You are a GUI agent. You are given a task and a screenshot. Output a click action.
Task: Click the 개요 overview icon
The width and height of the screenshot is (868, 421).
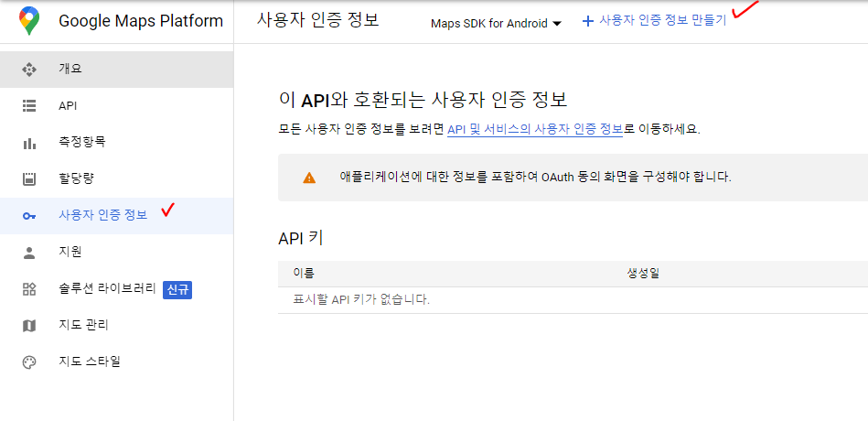pyautogui.click(x=28, y=70)
